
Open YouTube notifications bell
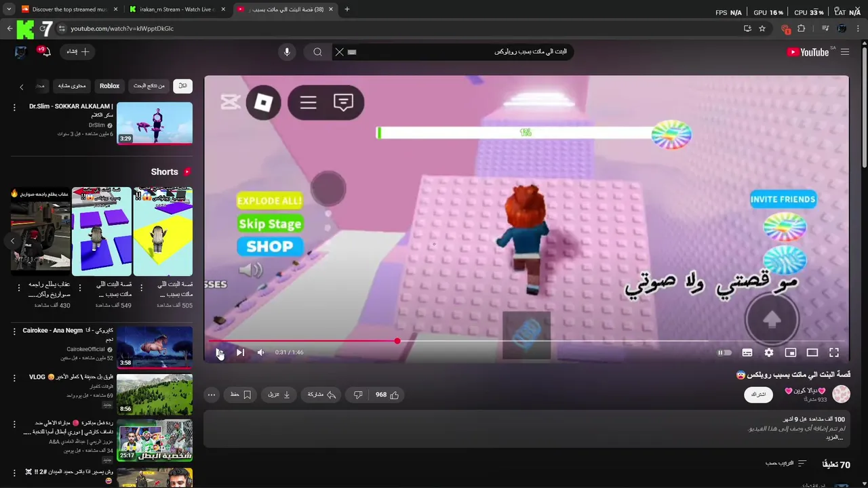[45, 52]
